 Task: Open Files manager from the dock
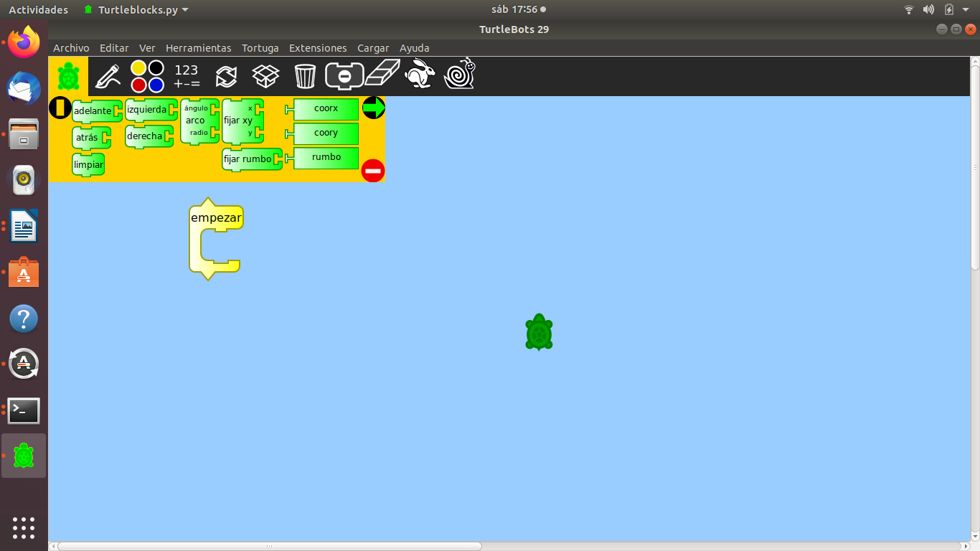(x=24, y=134)
